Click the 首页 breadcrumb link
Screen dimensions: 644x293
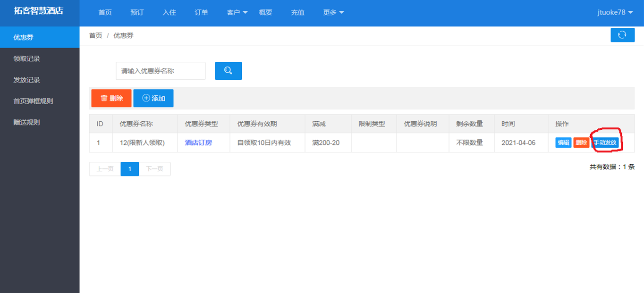(95, 35)
